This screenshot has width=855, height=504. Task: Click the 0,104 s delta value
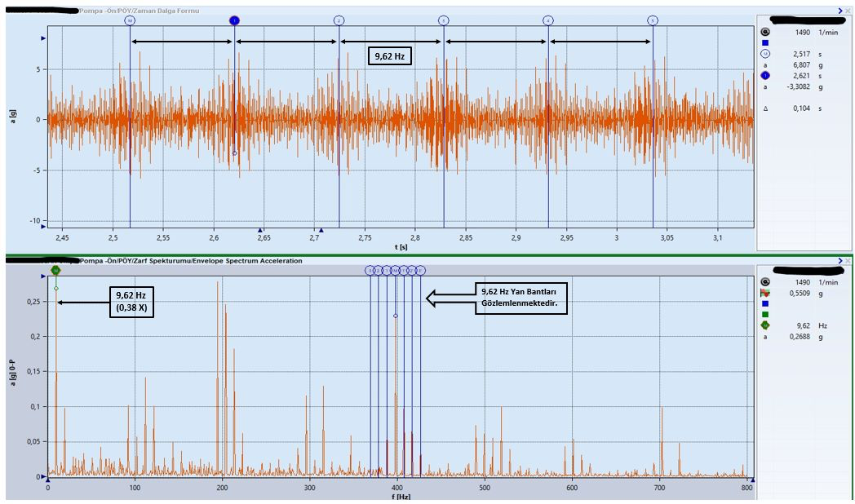pos(801,108)
